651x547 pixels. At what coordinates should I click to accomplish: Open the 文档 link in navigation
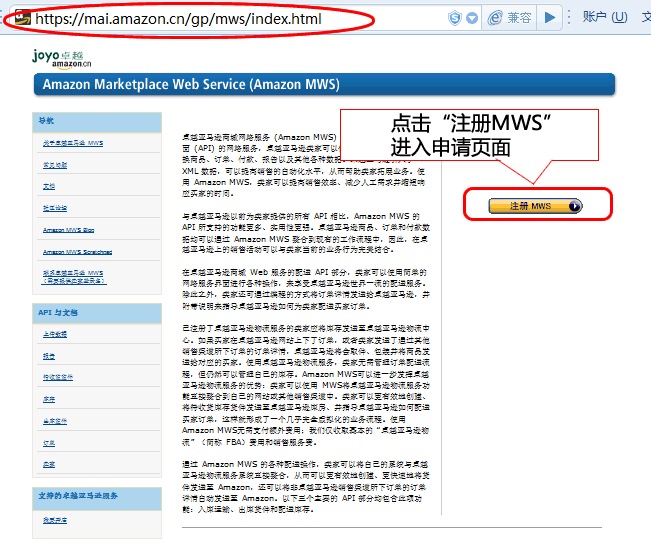pyautogui.click(x=49, y=187)
